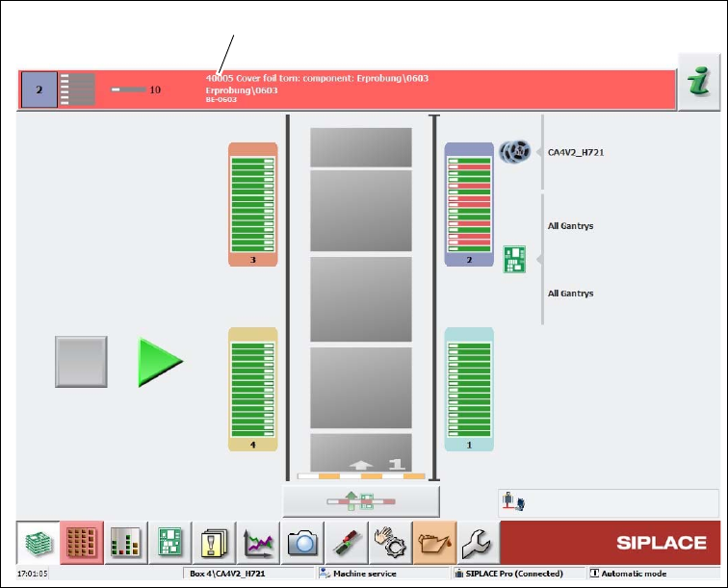Viewport: 728px width, 588px height.
Task: Click the 40005 Cover foil torn error message
Action: pyautogui.click(x=317, y=78)
